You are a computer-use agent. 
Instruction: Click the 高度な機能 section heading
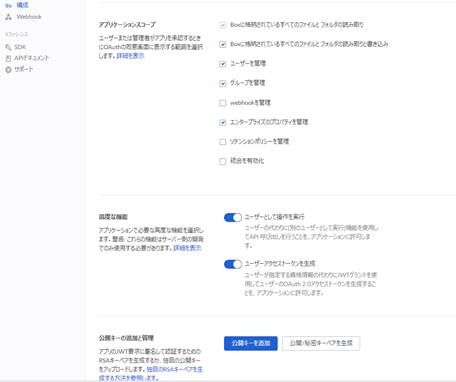pos(113,217)
